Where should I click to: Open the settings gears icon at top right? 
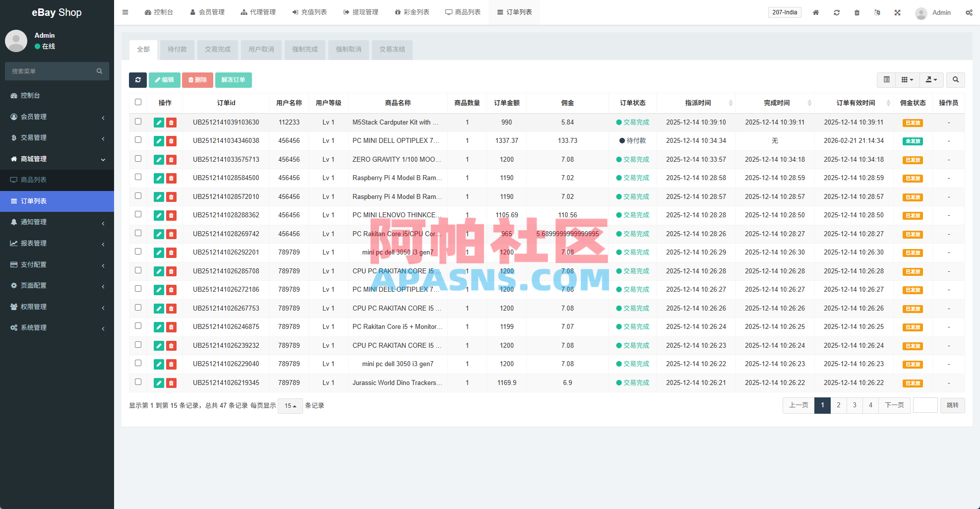[969, 12]
